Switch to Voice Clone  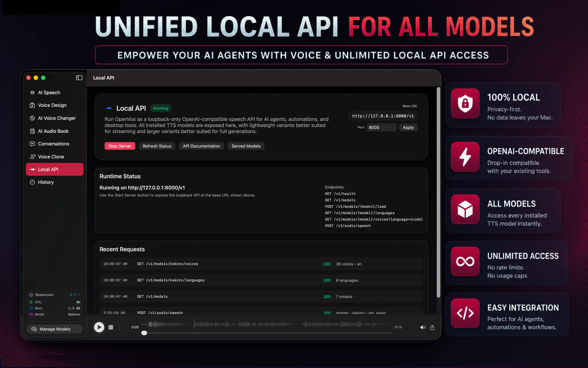coord(55,156)
